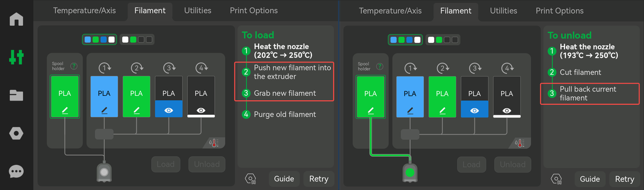Click nozzle settings icon beside Guide in To unload screen
This screenshot has height=190, width=644.
click(556, 179)
